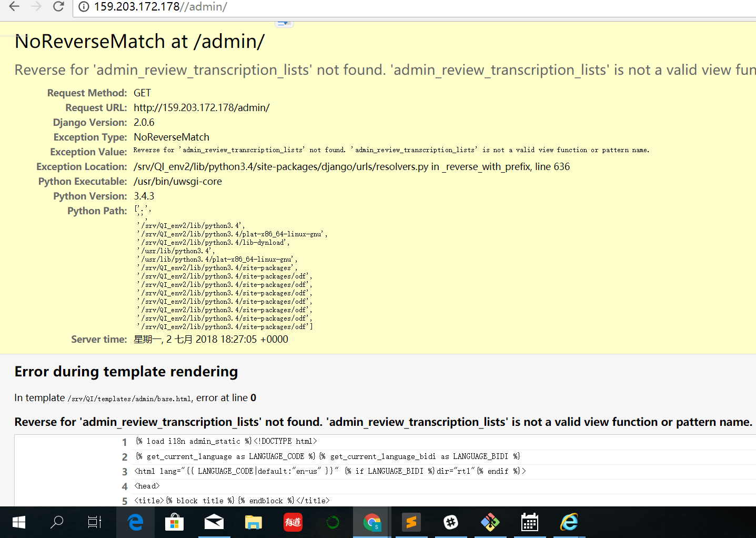Image resolution: width=756 pixels, height=538 pixels.
Task: Click template path /srv/QI/templates/admin/base.html
Action: pos(129,398)
